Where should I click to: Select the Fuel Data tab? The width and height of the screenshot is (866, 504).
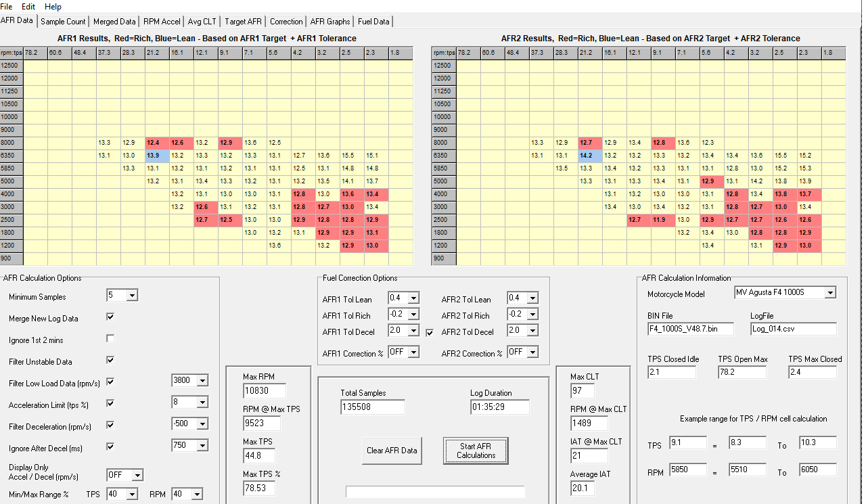pyautogui.click(x=373, y=21)
